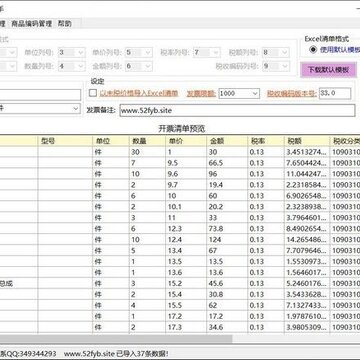The height and width of the screenshot is (360, 360).
Task: Click the 数量 column header
Action: point(147,141)
